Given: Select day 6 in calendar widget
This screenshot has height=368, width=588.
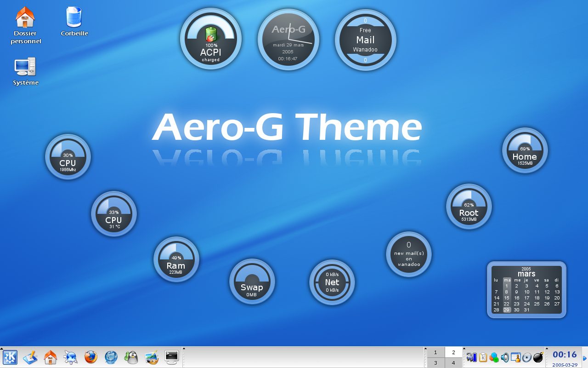Looking at the screenshot, I should point(557,286).
